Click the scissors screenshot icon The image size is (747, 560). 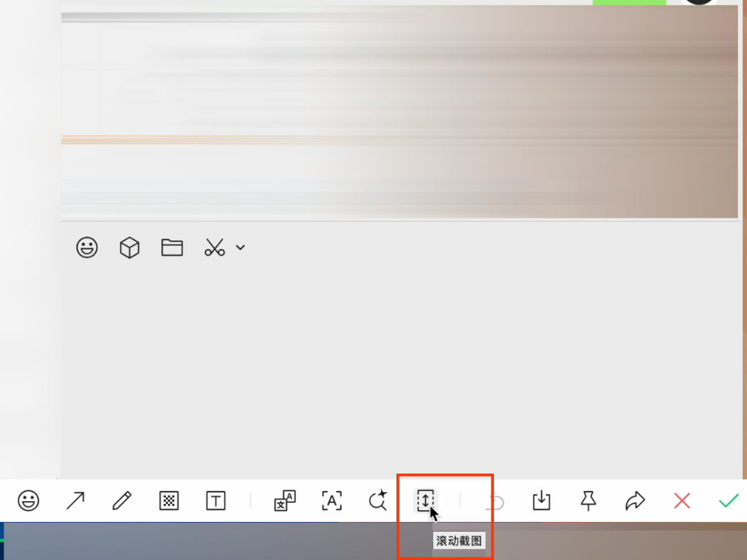[x=214, y=248]
